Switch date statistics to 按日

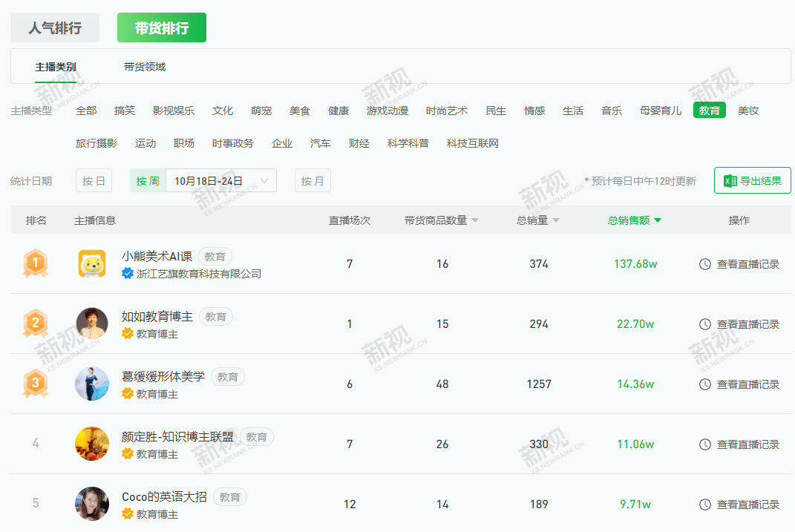coord(94,180)
